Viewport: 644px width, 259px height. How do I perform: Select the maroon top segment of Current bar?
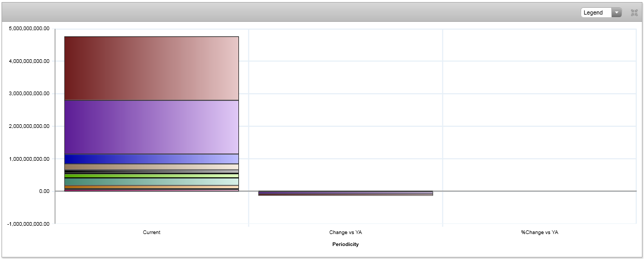(151, 68)
